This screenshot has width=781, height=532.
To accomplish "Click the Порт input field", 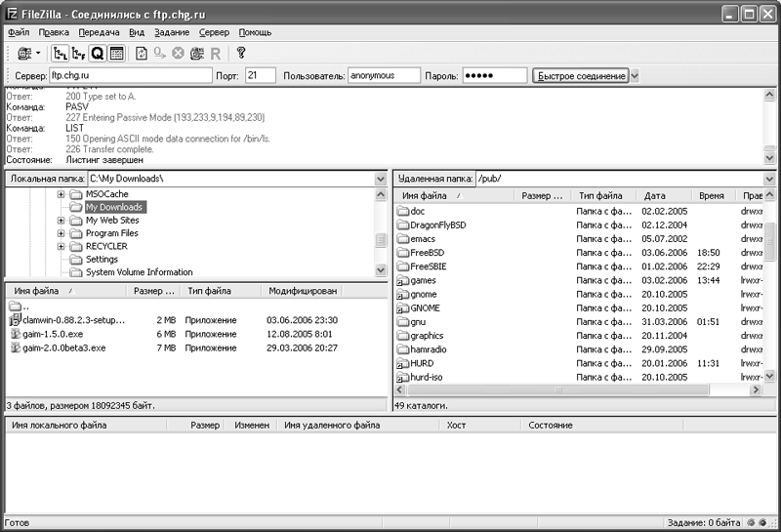I will [260, 75].
